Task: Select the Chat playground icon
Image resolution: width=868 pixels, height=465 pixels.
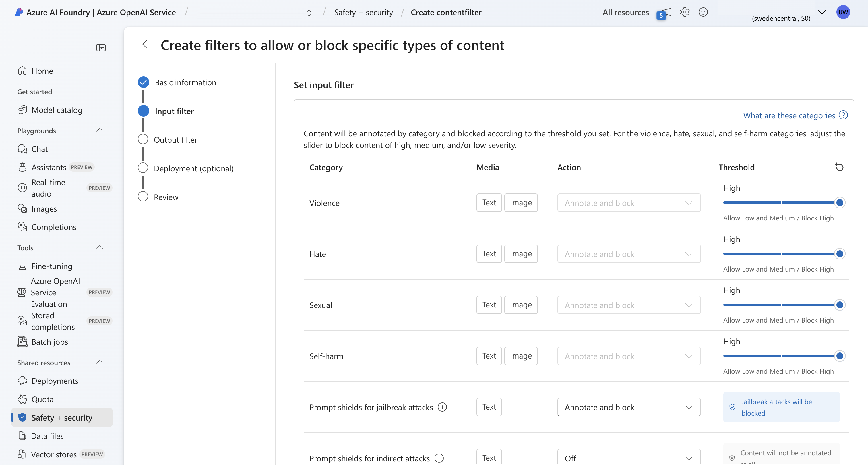Action: [x=22, y=149]
